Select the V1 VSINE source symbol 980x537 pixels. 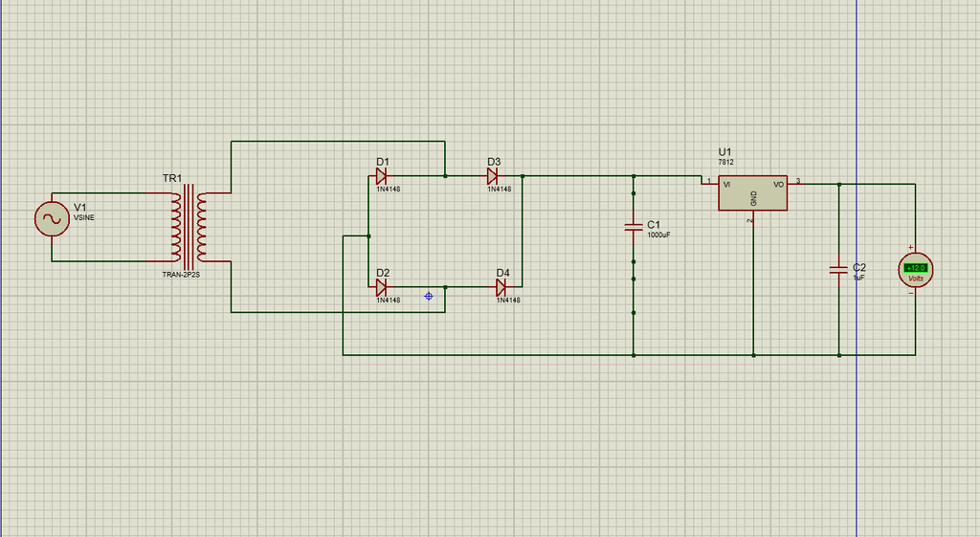(52, 219)
